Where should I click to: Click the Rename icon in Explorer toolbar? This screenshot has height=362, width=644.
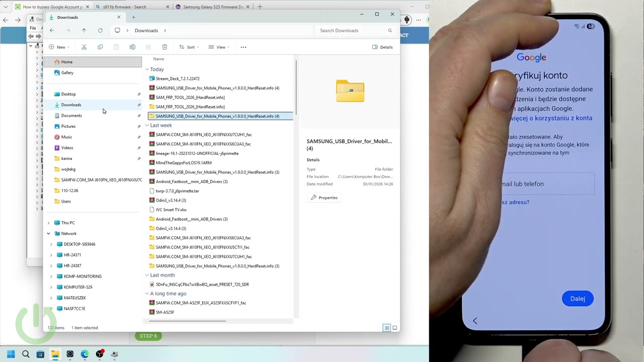pyautogui.click(x=132, y=47)
